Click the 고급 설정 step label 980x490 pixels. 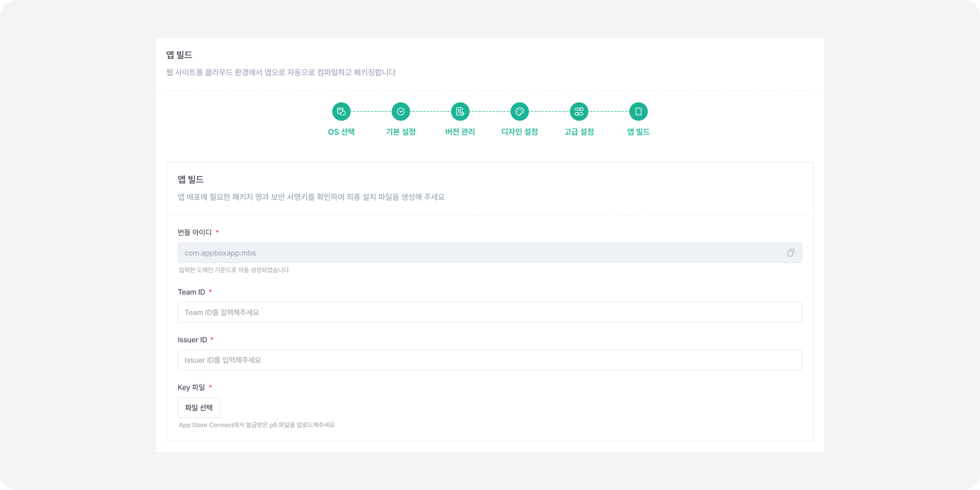(579, 132)
